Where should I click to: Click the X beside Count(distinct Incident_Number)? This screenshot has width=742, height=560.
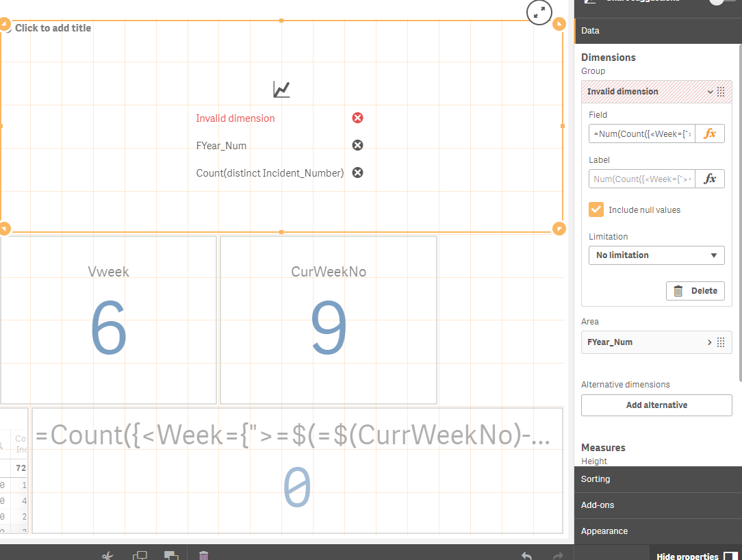click(x=357, y=173)
